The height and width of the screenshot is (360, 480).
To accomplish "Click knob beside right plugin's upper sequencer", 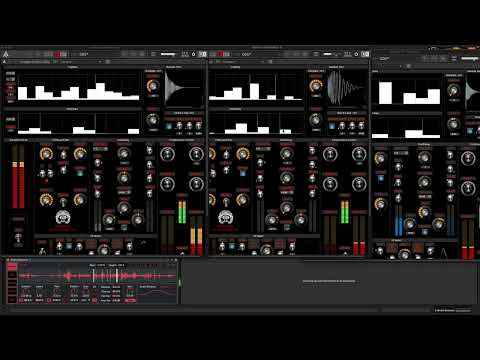I will (x=454, y=90).
